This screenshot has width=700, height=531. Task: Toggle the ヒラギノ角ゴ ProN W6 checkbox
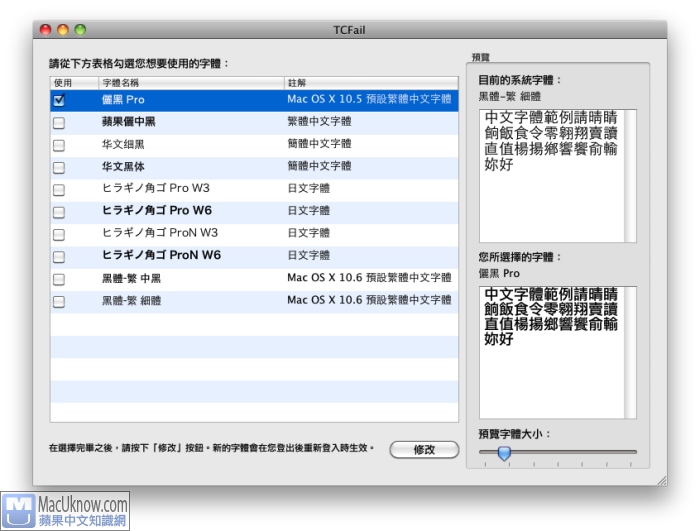[x=58, y=256]
